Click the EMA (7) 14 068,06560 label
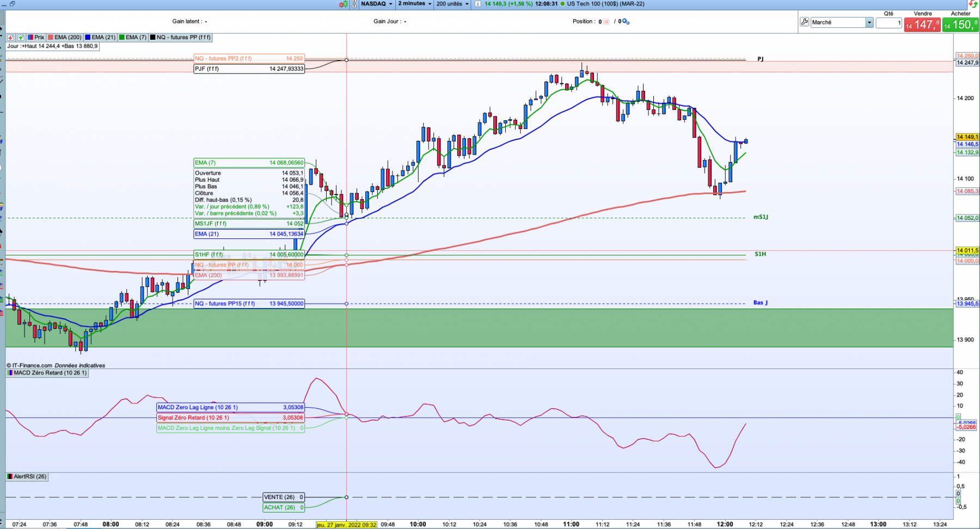This screenshot has height=529, width=980. pos(249,163)
